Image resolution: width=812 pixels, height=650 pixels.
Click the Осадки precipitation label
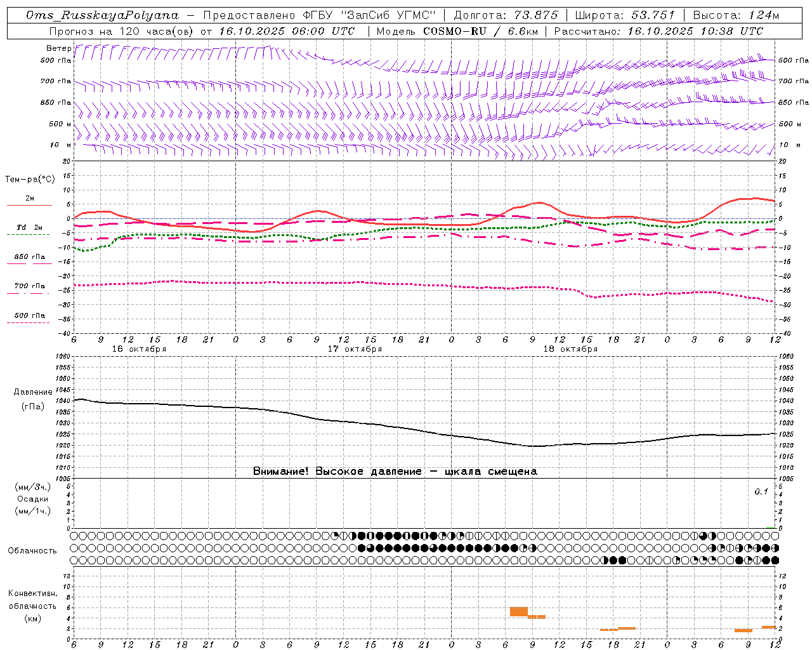coord(33,499)
